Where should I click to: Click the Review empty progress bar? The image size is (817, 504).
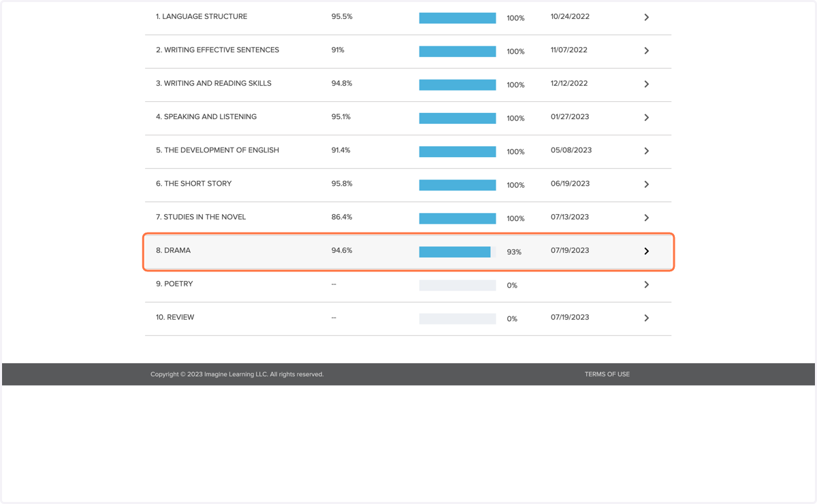point(458,318)
